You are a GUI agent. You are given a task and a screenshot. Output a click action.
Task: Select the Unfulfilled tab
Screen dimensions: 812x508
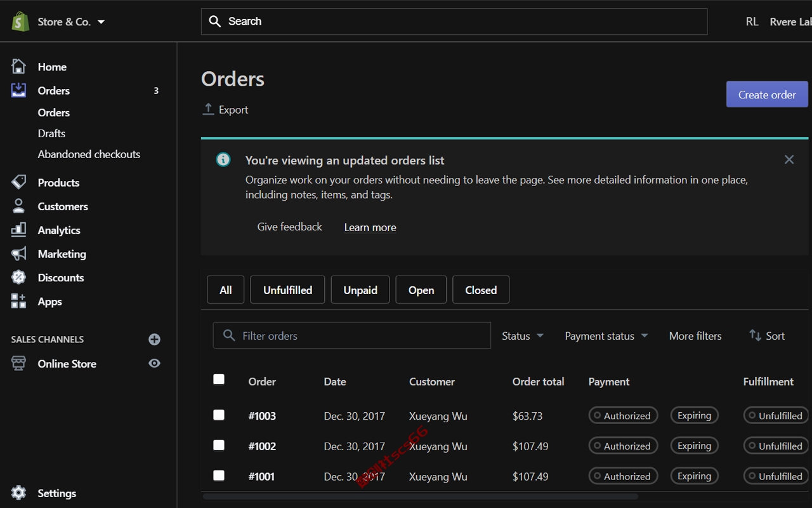pyautogui.click(x=287, y=290)
